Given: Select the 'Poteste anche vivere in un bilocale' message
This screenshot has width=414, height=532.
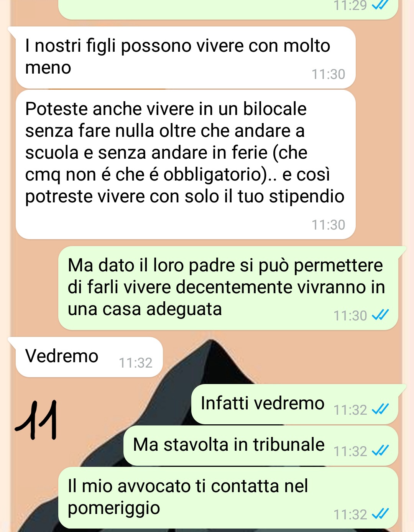Looking at the screenshot, I should point(186,164).
